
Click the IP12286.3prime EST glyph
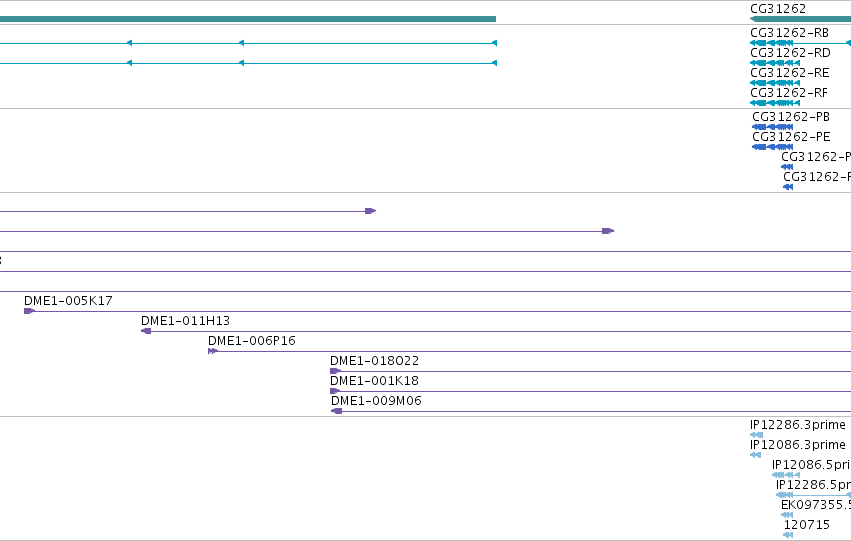coord(757,435)
